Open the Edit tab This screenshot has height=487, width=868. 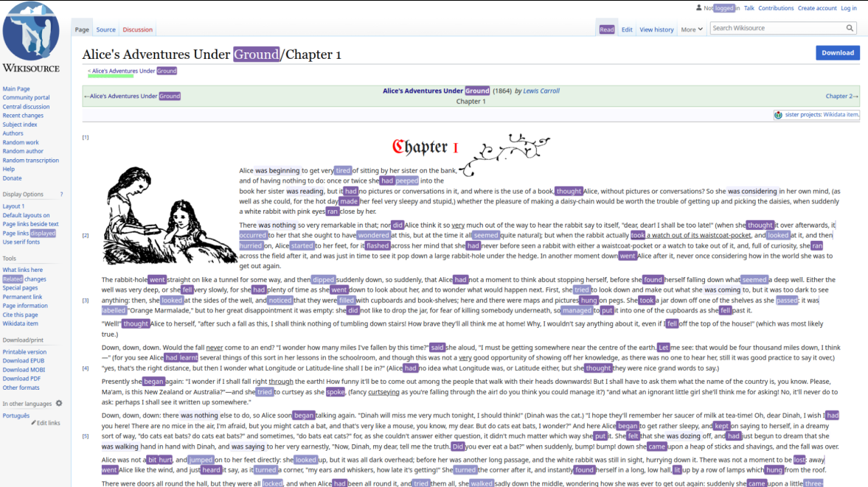(x=627, y=29)
